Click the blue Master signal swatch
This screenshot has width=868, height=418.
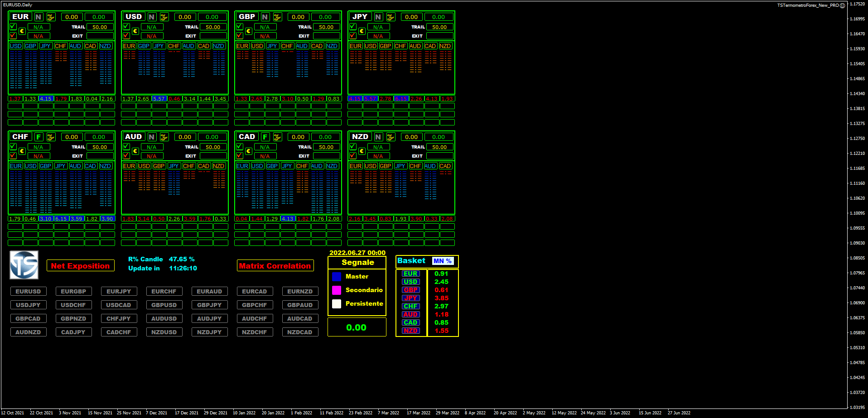337,277
